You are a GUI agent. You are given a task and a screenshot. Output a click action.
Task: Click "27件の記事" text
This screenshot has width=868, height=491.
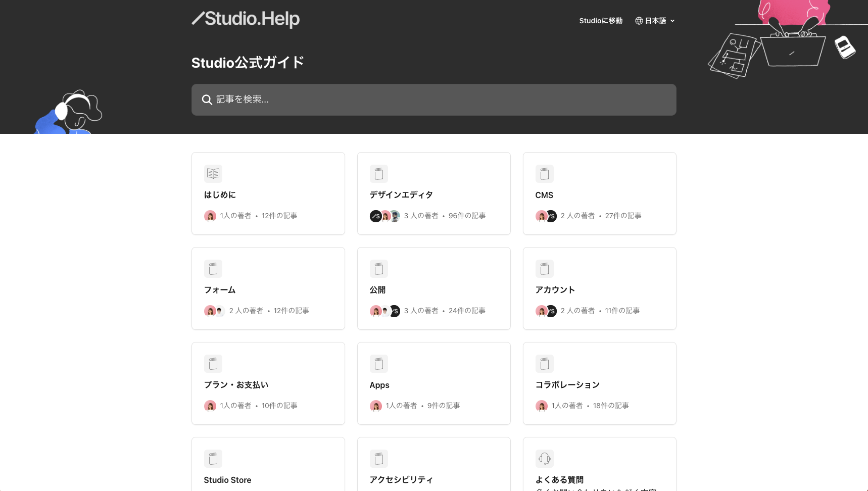[x=623, y=216]
